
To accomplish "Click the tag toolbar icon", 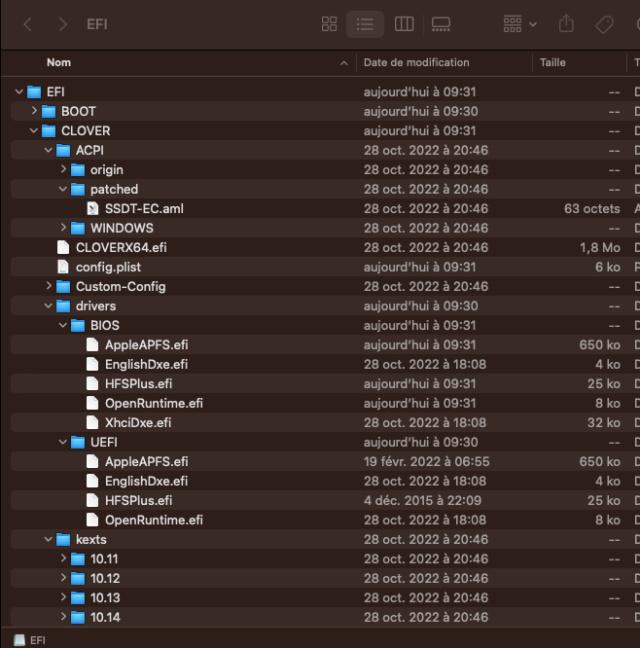I will pos(604,24).
